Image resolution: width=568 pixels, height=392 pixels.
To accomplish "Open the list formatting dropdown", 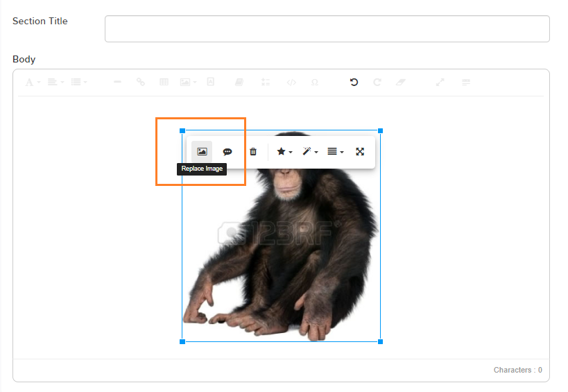I will [x=78, y=83].
